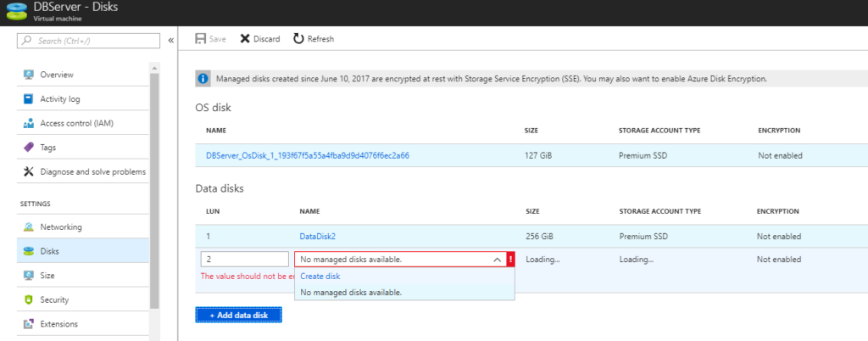Select 'No managed disks available.' list option
Viewport: 868px width, 341px height.
tap(404, 292)
